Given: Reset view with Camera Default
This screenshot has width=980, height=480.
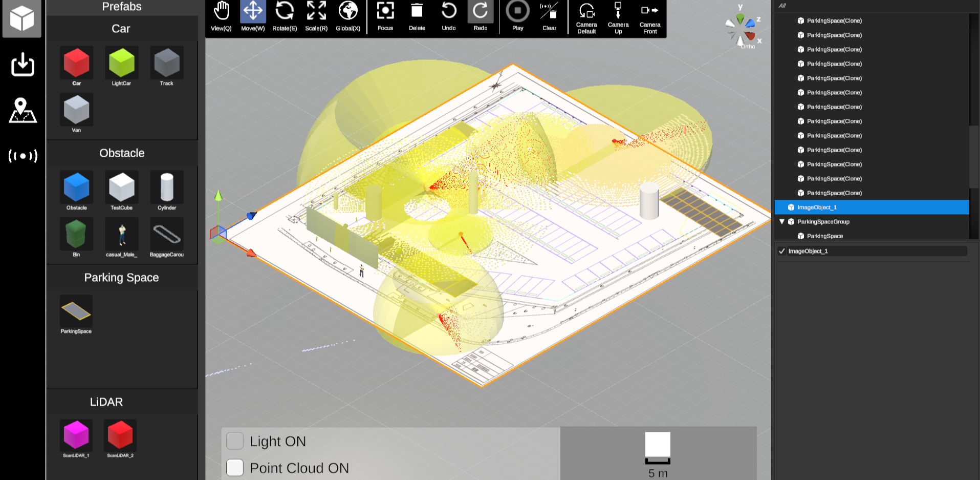Looking at the screenshot, I should 586,18.
